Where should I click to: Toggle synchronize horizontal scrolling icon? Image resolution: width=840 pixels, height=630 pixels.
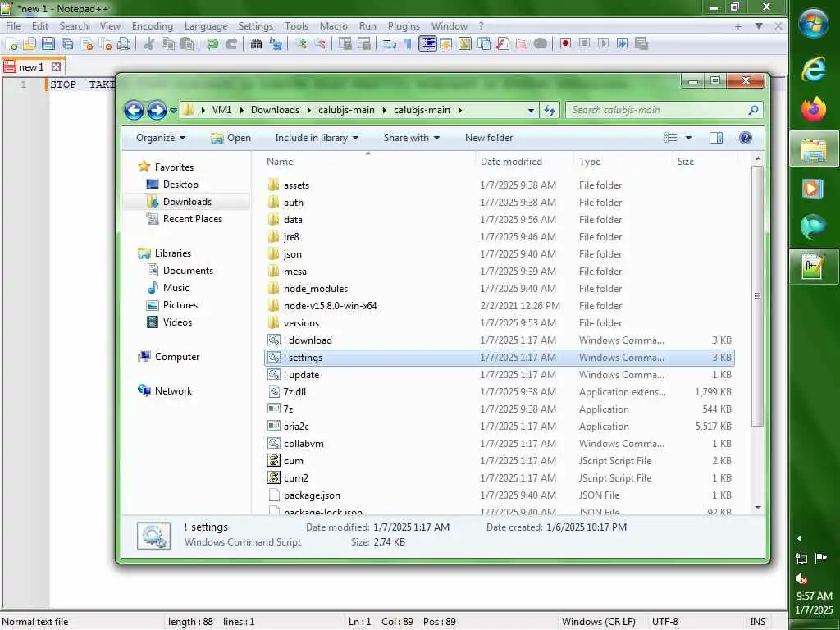coord(364,44)
